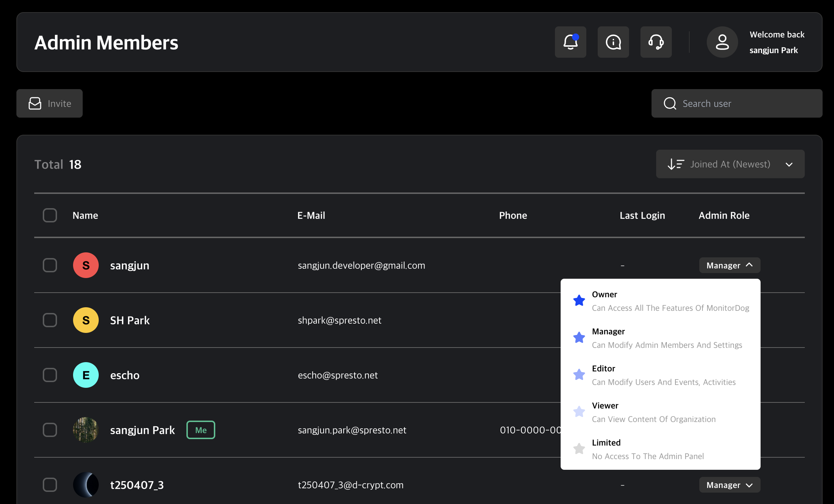Screen dimensions: 834x504
Task: Click the Me badge next to sangjun Park
Action: (200, 430)
